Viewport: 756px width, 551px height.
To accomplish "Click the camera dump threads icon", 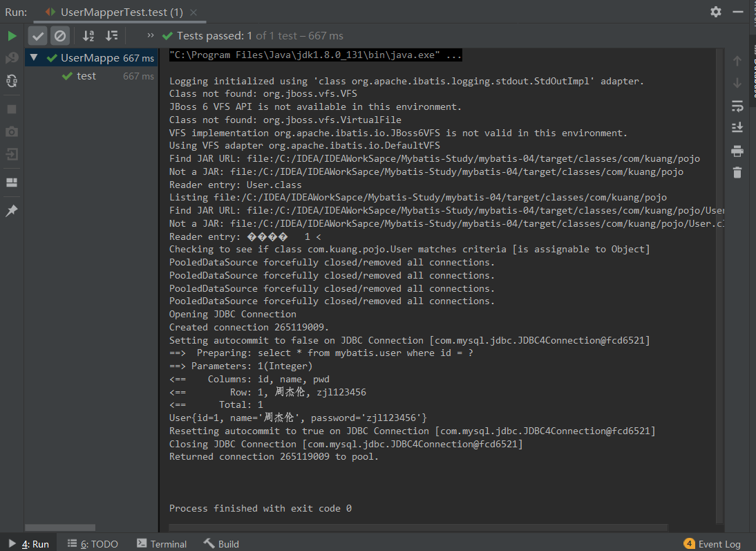I will click(12, 131).
